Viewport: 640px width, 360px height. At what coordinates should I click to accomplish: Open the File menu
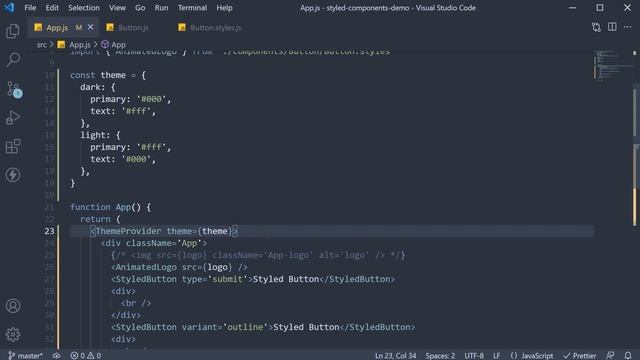30,8
